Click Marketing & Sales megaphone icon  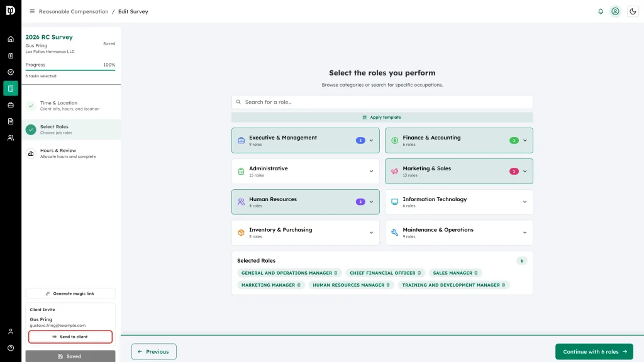pos(395,171)
